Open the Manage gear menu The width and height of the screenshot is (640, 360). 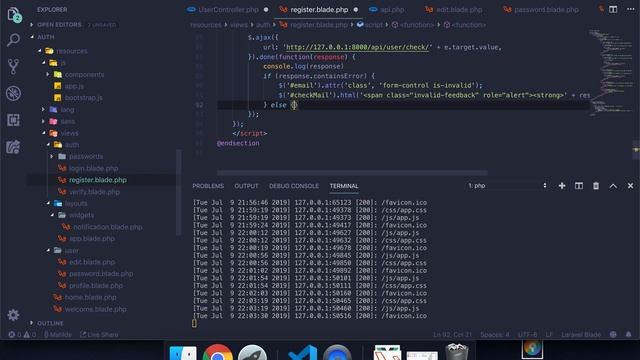tap(13, 315)
